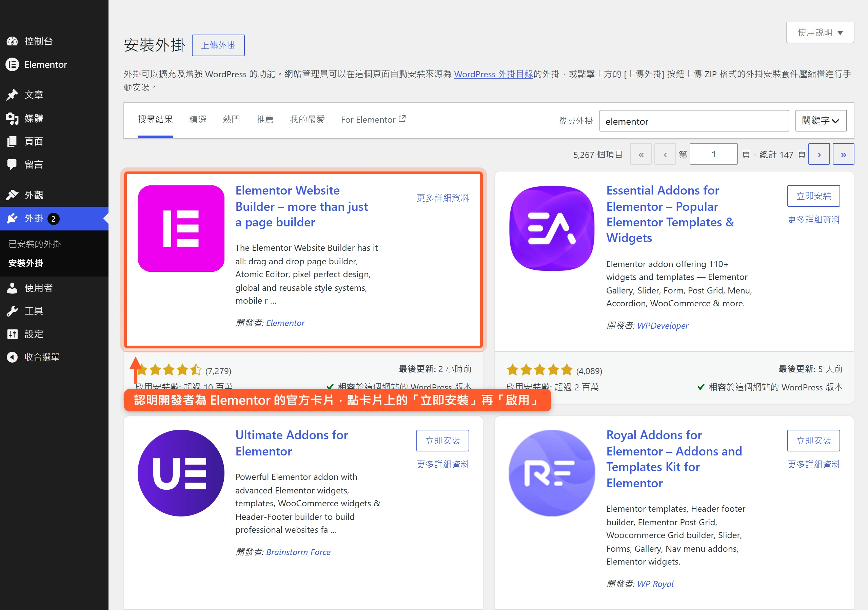Switch to the 推薦 tab
The width and height of the screenshot is (868, 610).
[265, 119]
